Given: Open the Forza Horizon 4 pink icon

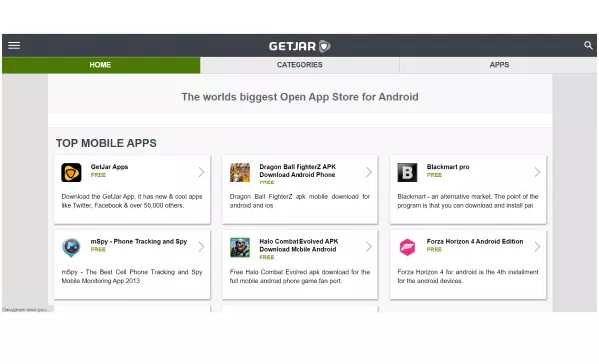Looking at the screenshot, I should (x=407, y=247).
